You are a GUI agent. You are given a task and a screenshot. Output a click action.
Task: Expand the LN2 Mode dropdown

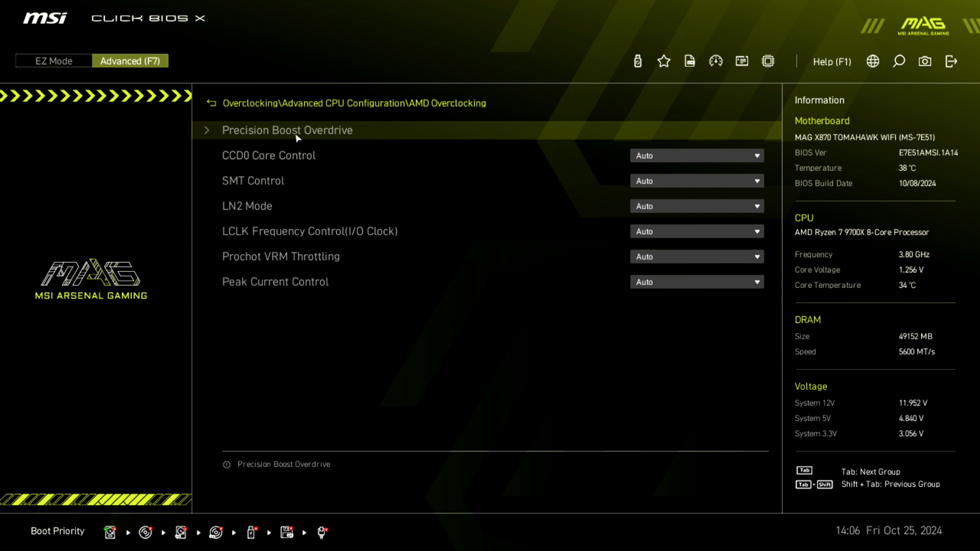coord(697,206)
